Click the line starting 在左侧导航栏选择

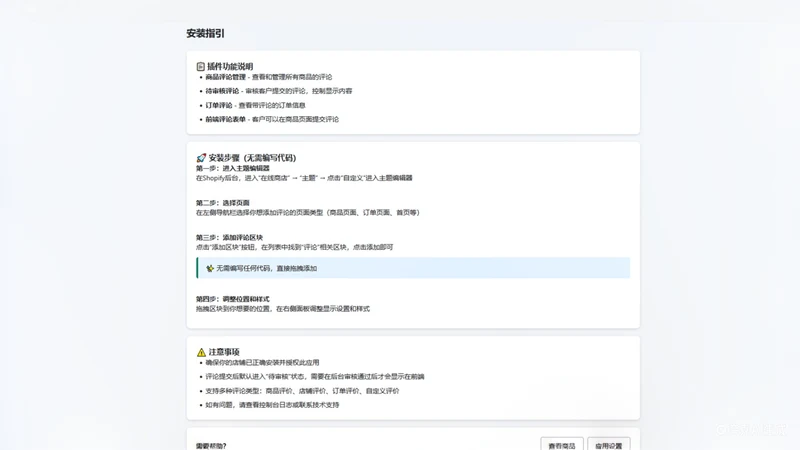[x=308, y=213]
